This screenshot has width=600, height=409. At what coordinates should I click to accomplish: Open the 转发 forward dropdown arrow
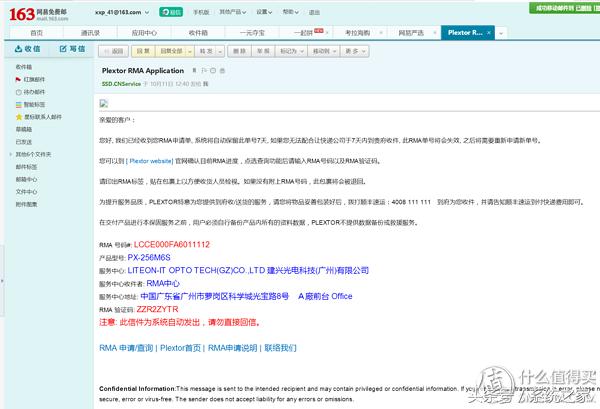(220, 51)
